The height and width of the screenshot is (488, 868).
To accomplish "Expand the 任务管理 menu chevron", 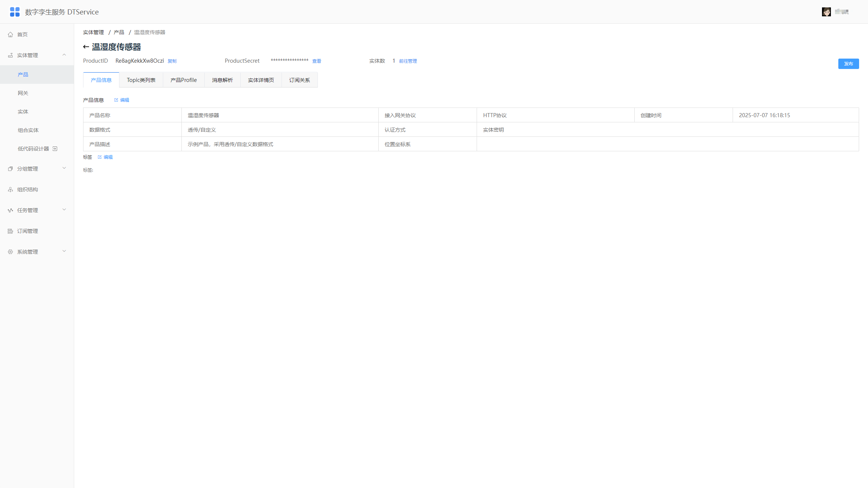I will click(64, 210).
